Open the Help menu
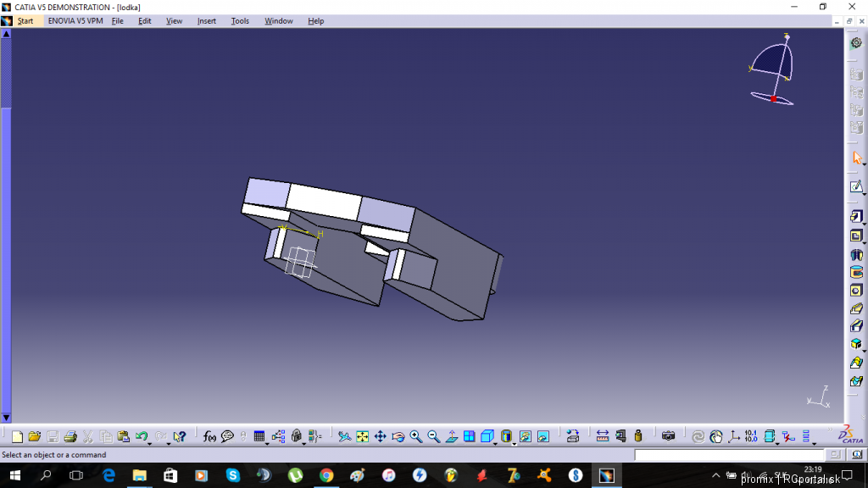The image size is (868, 488). [x=315, y=21]
